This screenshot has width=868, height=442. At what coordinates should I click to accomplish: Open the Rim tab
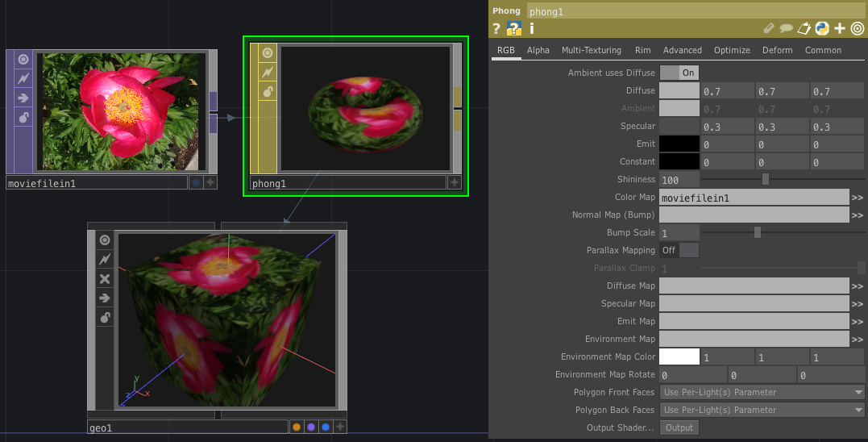coord(642,50)
